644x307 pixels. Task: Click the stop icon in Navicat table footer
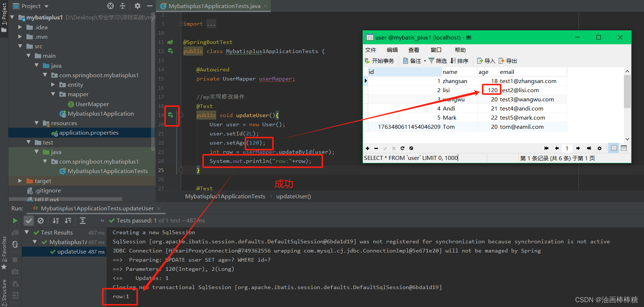coord(411,148)
